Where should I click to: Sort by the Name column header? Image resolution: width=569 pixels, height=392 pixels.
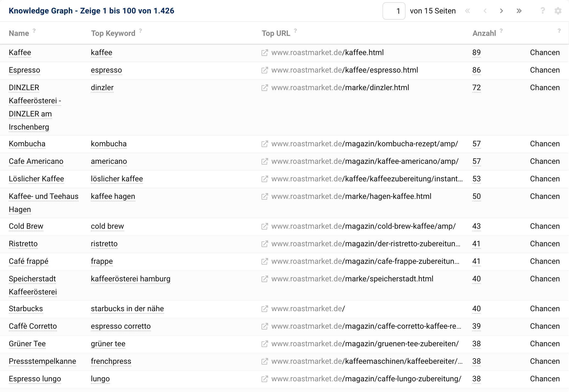(19, 33)
